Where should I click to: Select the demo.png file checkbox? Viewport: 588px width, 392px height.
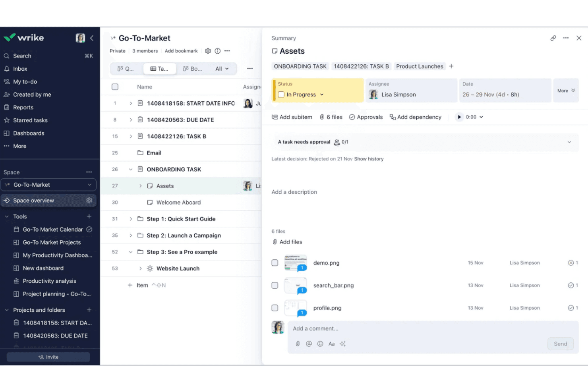click(275, 263)
